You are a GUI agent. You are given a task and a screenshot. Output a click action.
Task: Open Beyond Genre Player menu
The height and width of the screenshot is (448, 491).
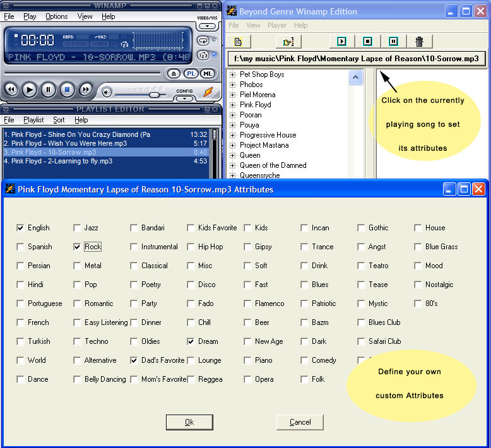coord(277,25)
